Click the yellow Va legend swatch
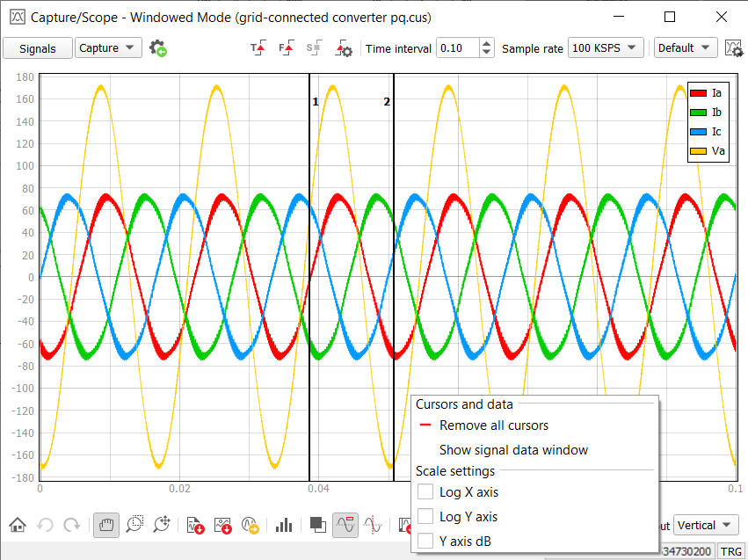The image size is (748, 560). (x=698, y=151)
